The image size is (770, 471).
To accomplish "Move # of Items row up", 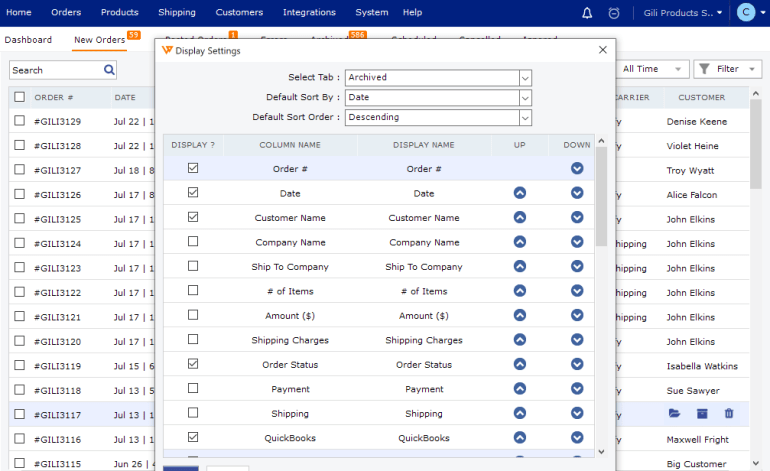I will (x=520, y=291).
